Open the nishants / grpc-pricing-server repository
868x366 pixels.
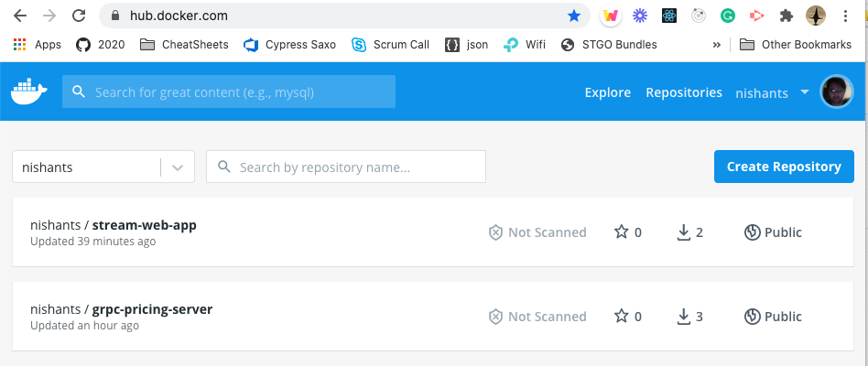[x=121, y=309]
